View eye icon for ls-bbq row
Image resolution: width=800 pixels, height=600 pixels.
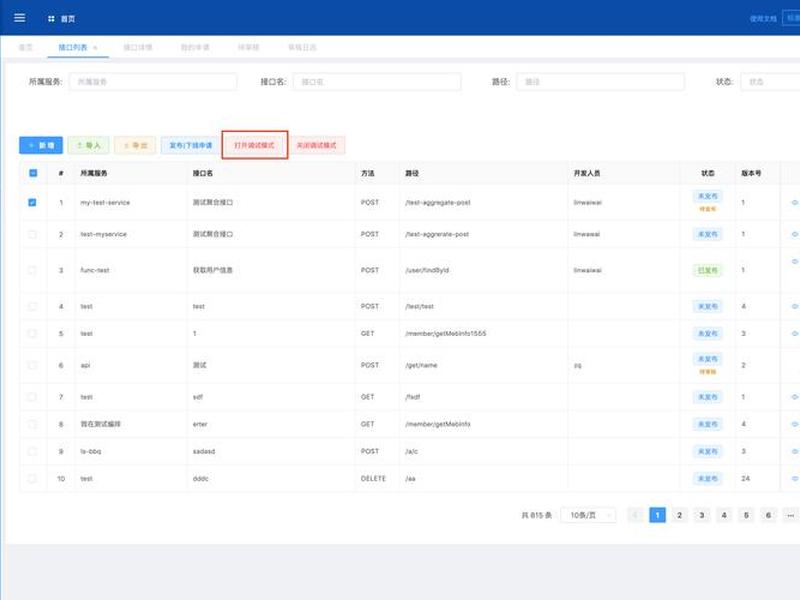coord(794,452)
